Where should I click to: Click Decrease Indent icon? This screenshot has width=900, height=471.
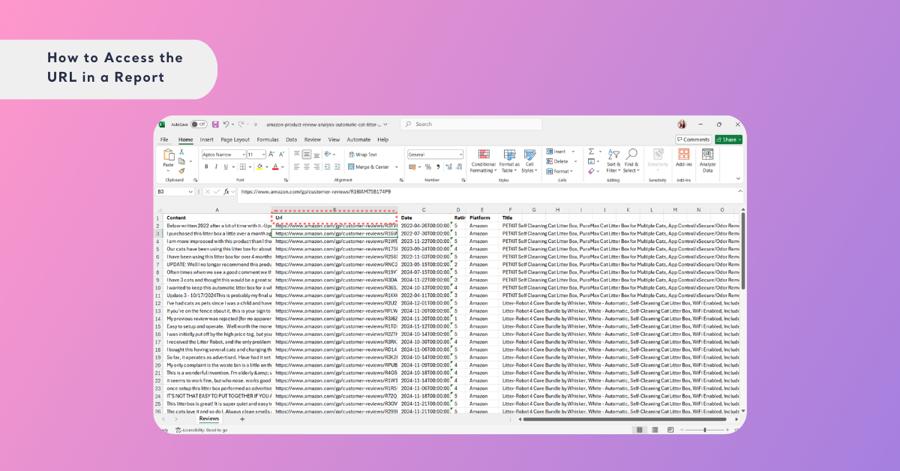pos(327,167)
